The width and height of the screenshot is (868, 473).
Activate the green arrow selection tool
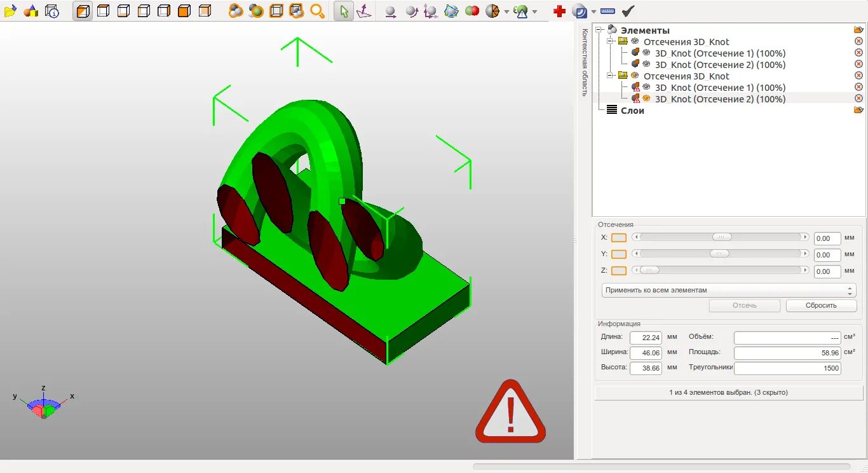343,11
